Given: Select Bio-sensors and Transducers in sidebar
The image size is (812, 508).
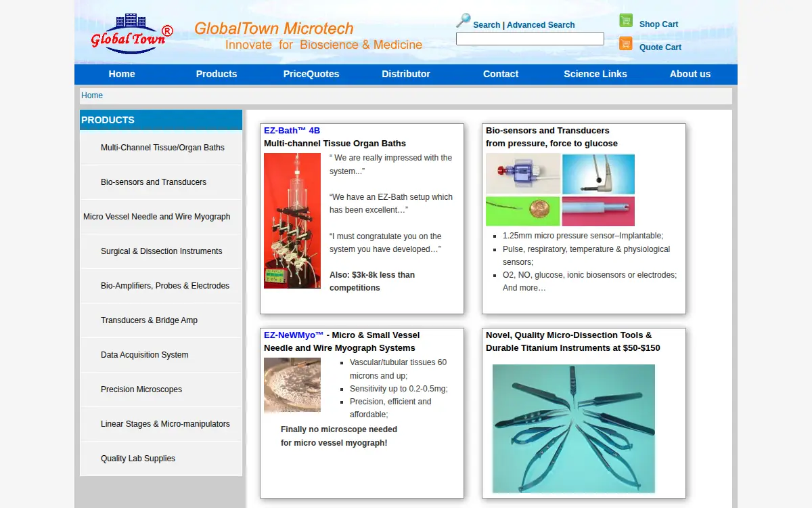Looking at the screenshot, I should (161, 182).
